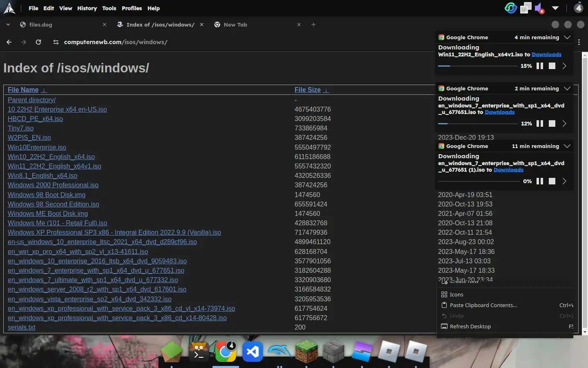This screenshot has width=588, height=368.
Task: Open Google Chrome from the dock
Action: coord(226,351)
